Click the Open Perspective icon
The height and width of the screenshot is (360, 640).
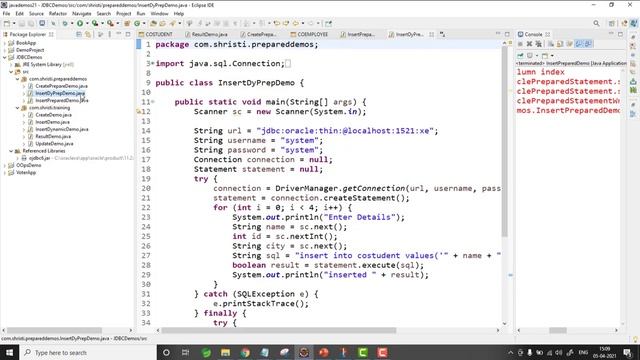[611, 24]
